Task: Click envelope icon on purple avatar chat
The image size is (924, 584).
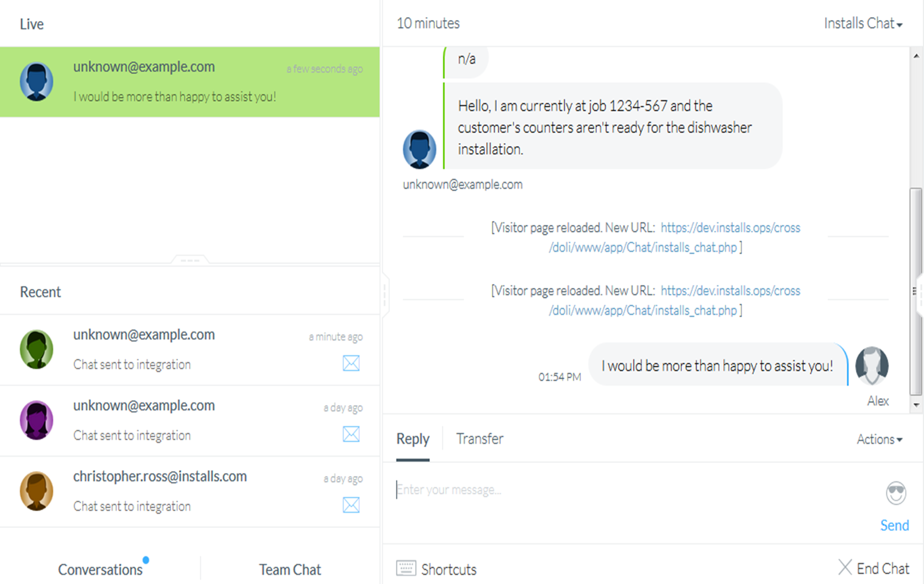Action: coord(351,434)
